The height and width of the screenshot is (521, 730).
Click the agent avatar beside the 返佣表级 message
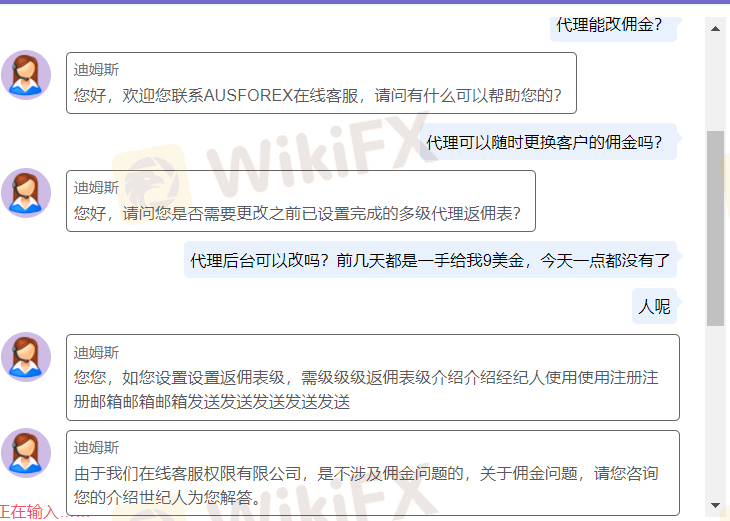pyautogui.click(x=26, y=357)
